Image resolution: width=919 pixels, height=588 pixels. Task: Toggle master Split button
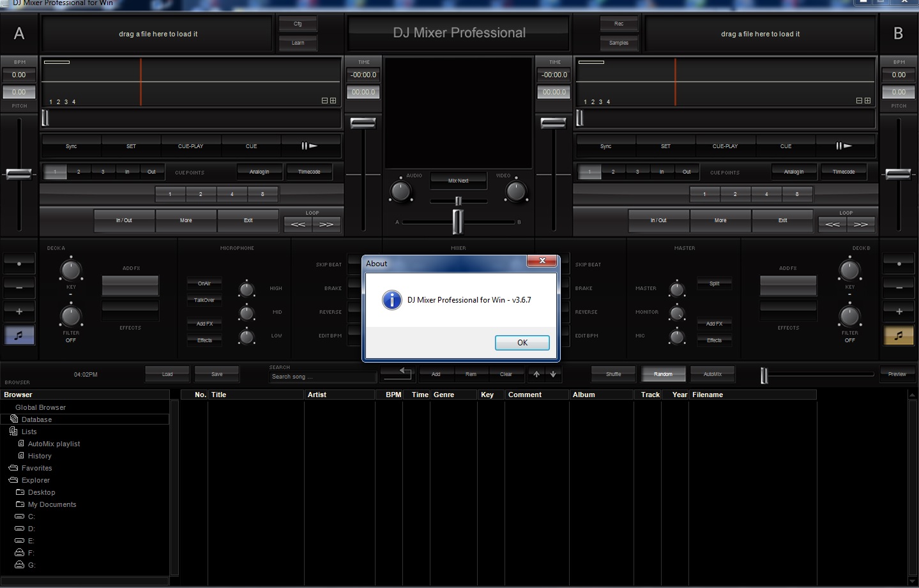click(715, 283)
